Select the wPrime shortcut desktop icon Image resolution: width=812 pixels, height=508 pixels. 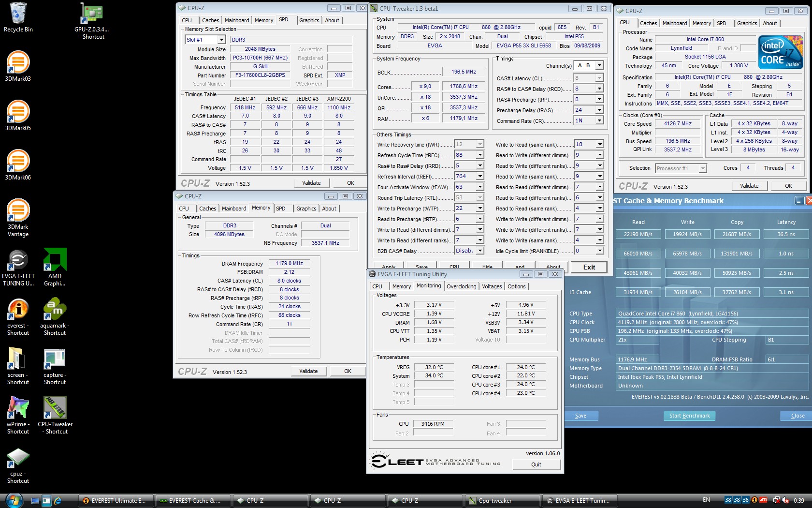pos(18,416)
